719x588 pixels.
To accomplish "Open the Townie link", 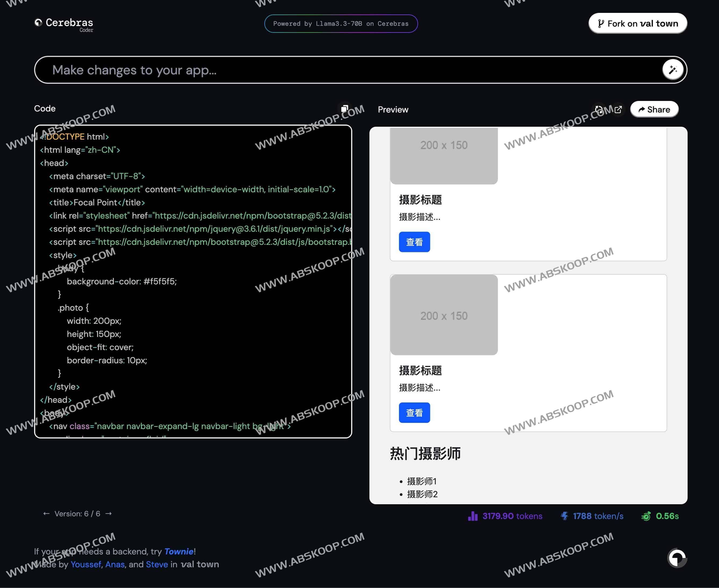I will click(x=179, y=551).
